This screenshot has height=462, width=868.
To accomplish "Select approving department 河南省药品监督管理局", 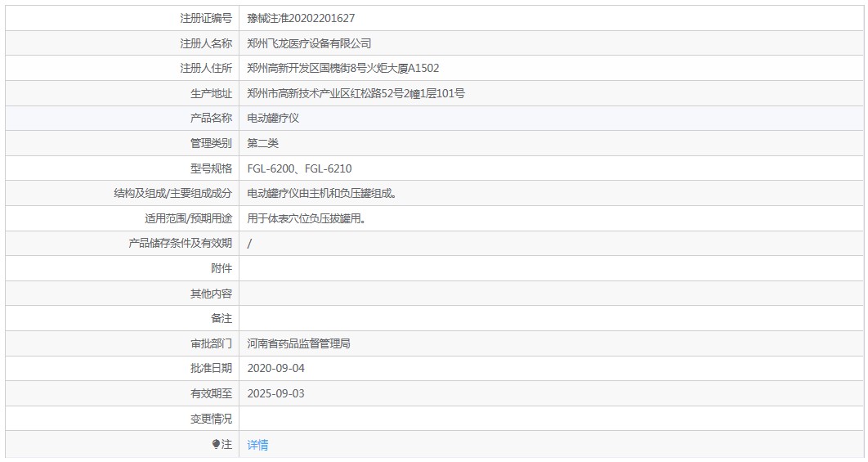I will (298, 343).
